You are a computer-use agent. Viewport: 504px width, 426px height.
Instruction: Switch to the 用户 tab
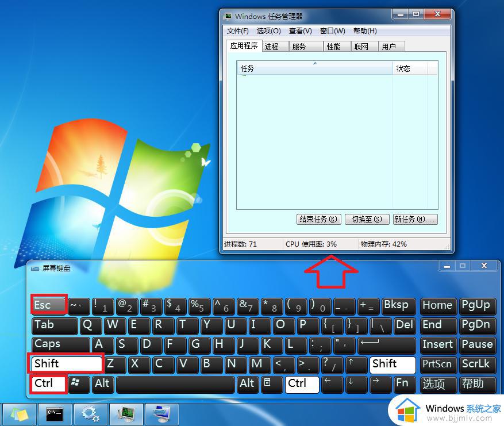click(391, 47)
